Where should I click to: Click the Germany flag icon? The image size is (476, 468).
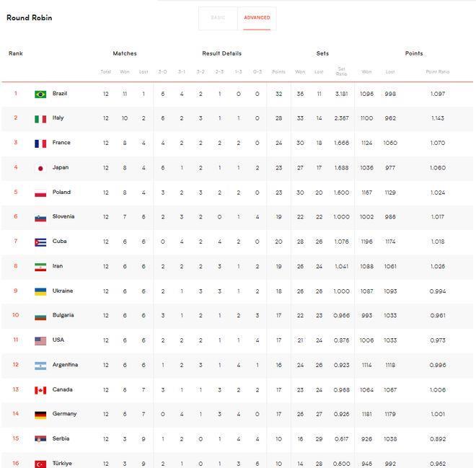[40, 415]
